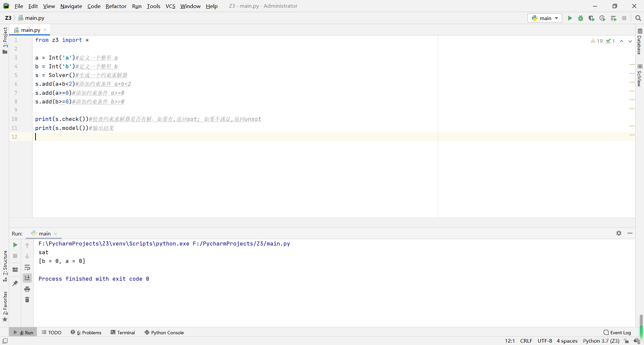The image size is (644, 345).
Task: Jump to next highlighted error arrow
Action: (630, 41)
